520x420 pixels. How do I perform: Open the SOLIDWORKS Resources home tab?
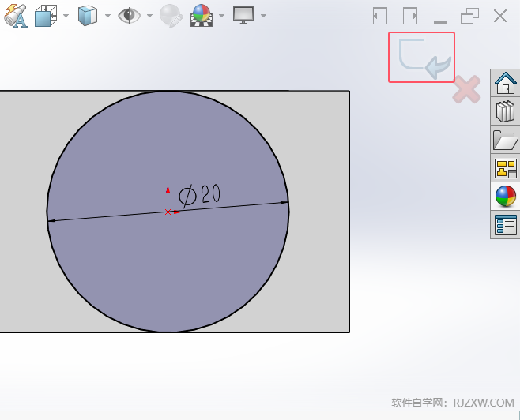click(x=506, y=83)
